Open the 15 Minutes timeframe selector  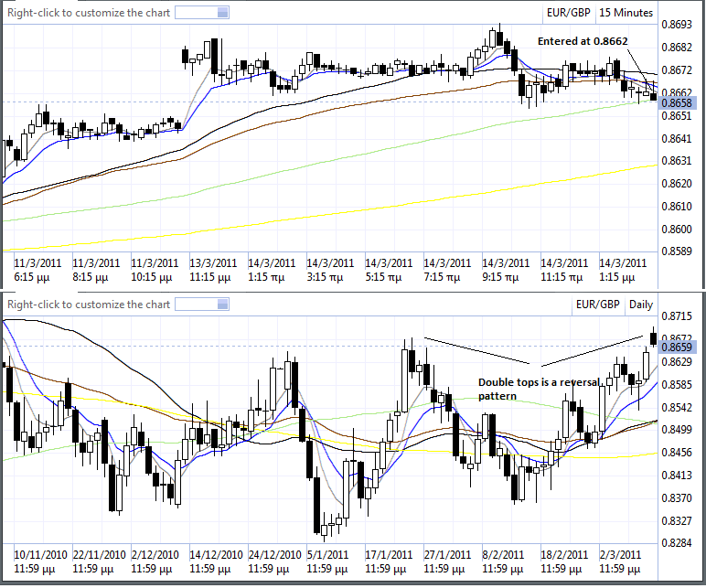pos(626,13)
